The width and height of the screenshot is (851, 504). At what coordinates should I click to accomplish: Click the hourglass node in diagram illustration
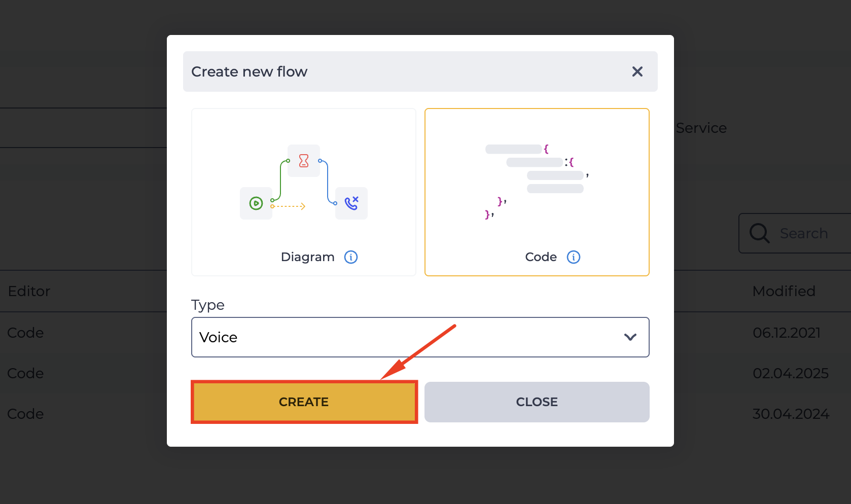coord(304,161)
